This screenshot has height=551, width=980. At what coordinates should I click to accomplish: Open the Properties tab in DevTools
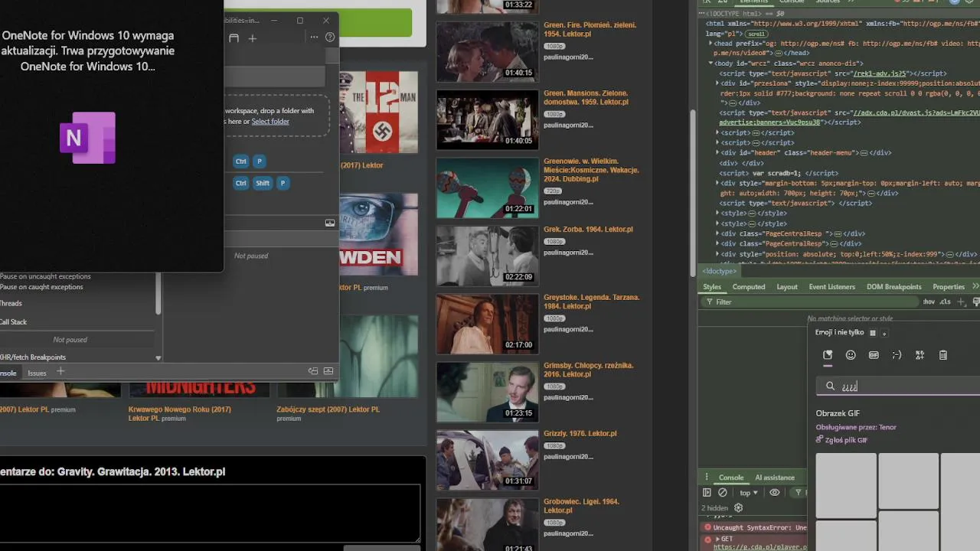click(949, 287)
